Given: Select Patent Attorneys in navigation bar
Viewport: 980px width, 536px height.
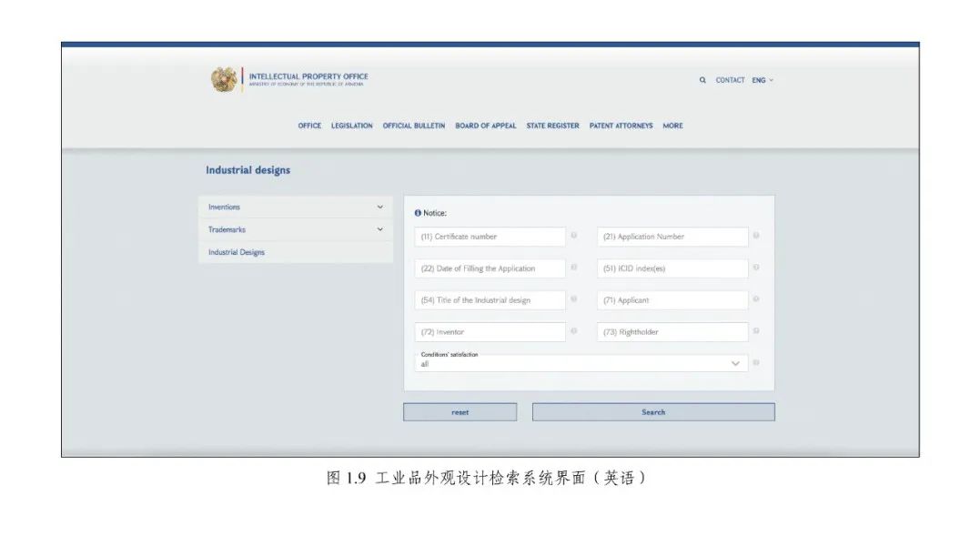Looking at the screenshot, I should [621, 126].
